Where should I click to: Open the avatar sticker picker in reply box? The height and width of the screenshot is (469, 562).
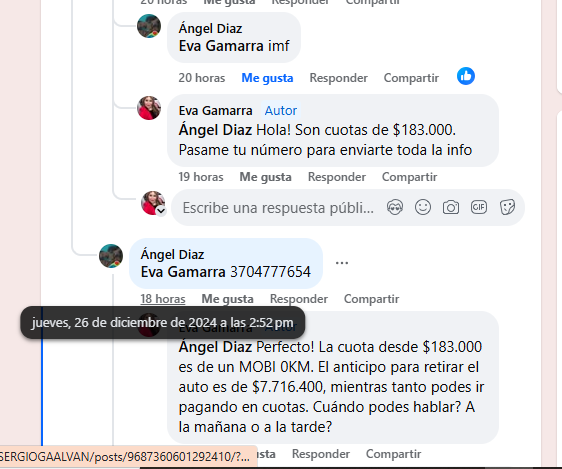tap(395, 207)
